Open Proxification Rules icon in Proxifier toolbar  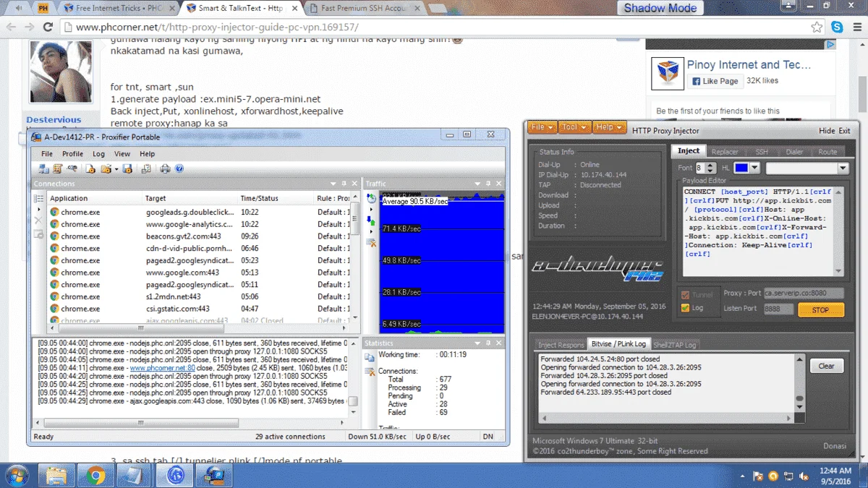[x=58, y=168]
